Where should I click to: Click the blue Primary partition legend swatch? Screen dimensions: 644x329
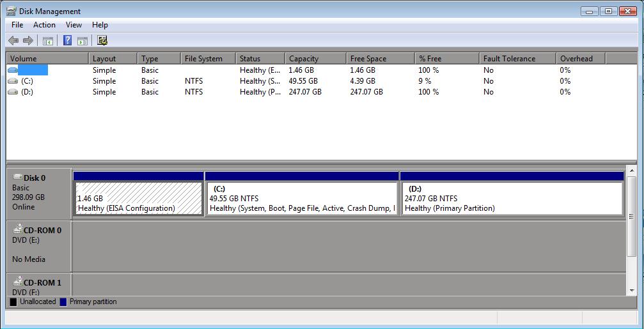click(x=63, y=302)
